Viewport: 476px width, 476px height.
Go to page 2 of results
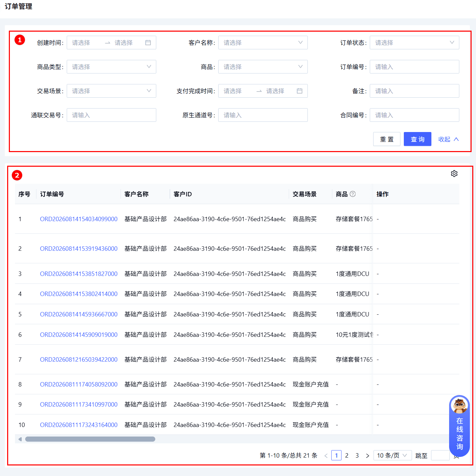point(347,456)
